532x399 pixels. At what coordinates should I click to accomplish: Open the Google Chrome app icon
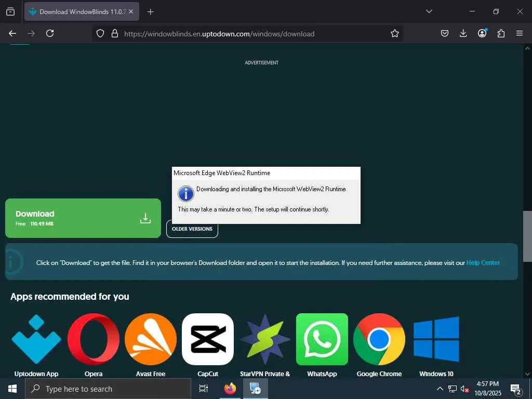(x=379, y=339)
